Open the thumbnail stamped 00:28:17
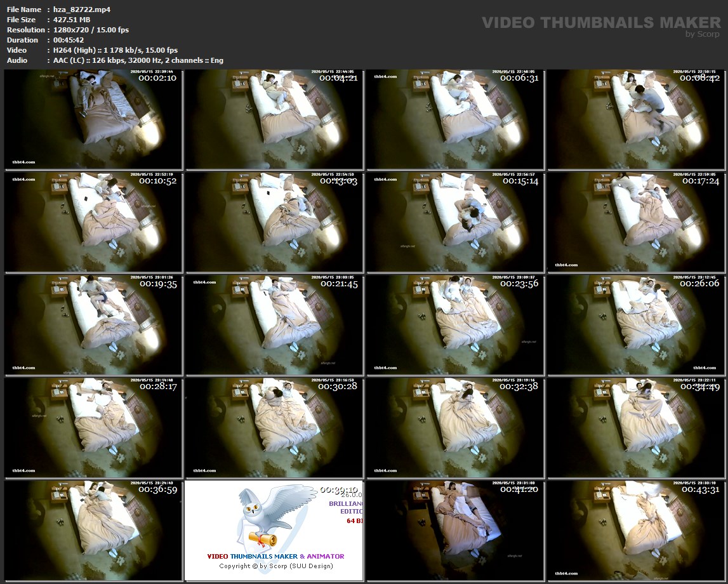 (93, 428)
